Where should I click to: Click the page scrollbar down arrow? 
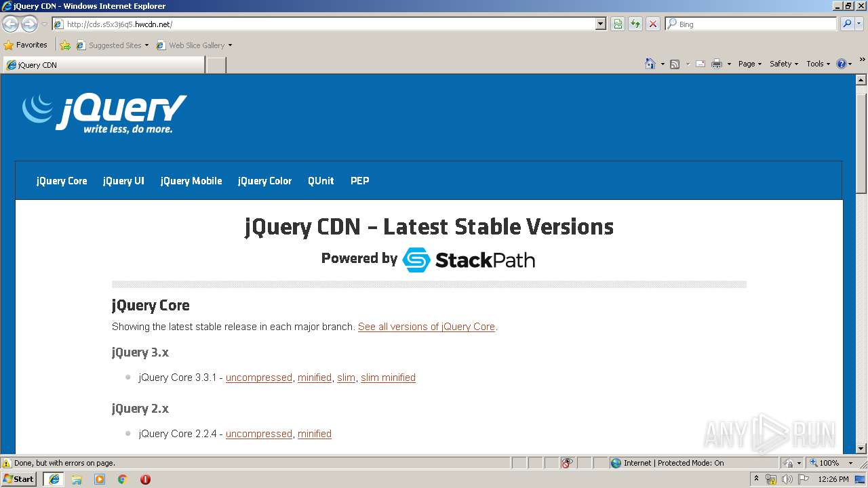tap(861, 448)
